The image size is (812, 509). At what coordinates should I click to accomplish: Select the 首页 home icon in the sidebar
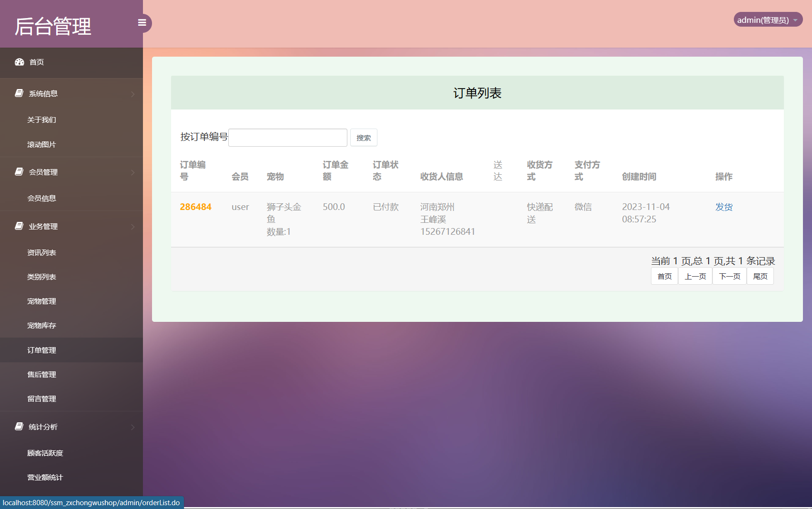(19, 62)
